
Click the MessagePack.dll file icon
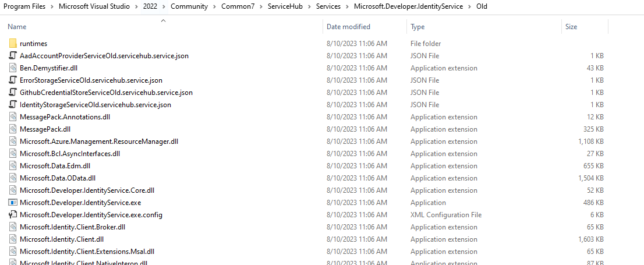pos(13,129)
